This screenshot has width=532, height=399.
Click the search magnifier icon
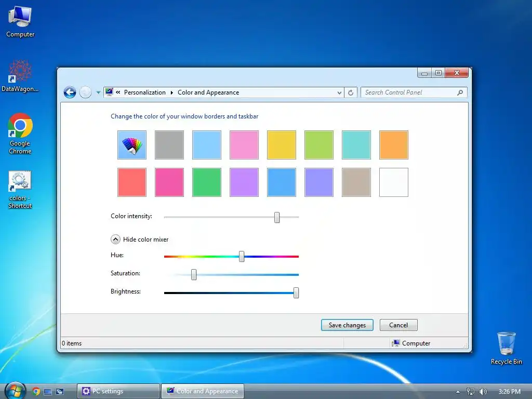click(x=460, y=92)
